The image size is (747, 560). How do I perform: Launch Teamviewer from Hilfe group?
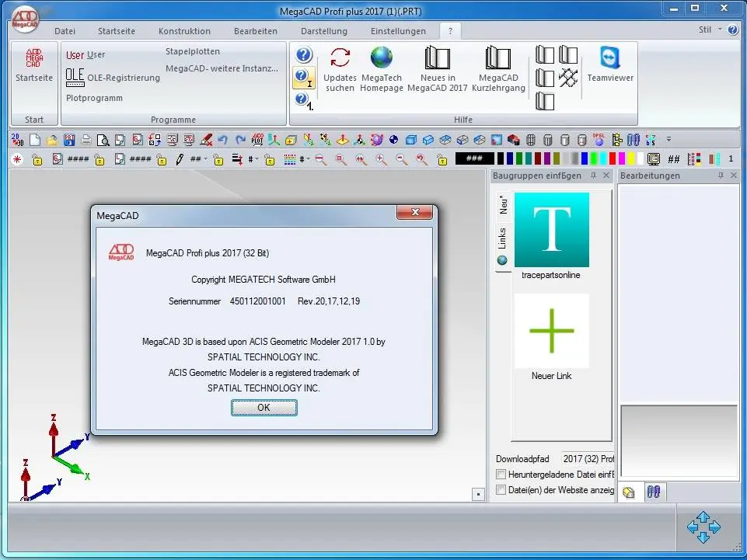tap(609, 64)
